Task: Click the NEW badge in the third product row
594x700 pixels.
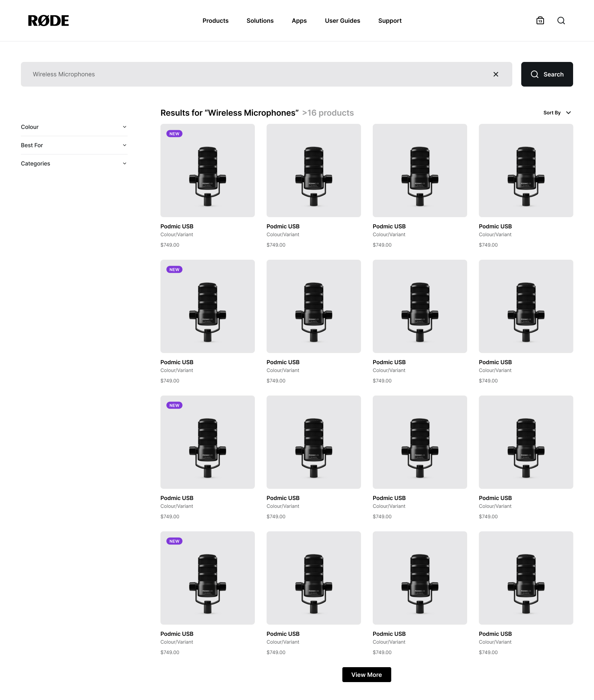Action: click(174, 405)
